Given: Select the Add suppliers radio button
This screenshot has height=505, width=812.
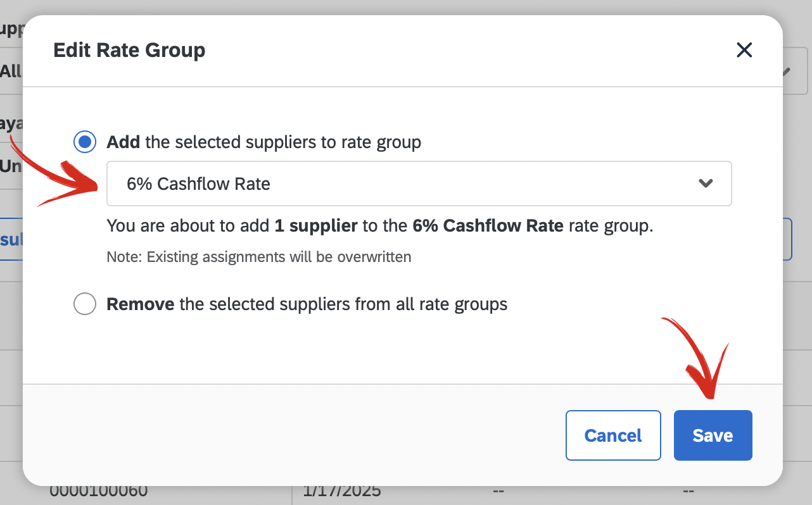Looking at the screenshot, I should tap(85, 142).
